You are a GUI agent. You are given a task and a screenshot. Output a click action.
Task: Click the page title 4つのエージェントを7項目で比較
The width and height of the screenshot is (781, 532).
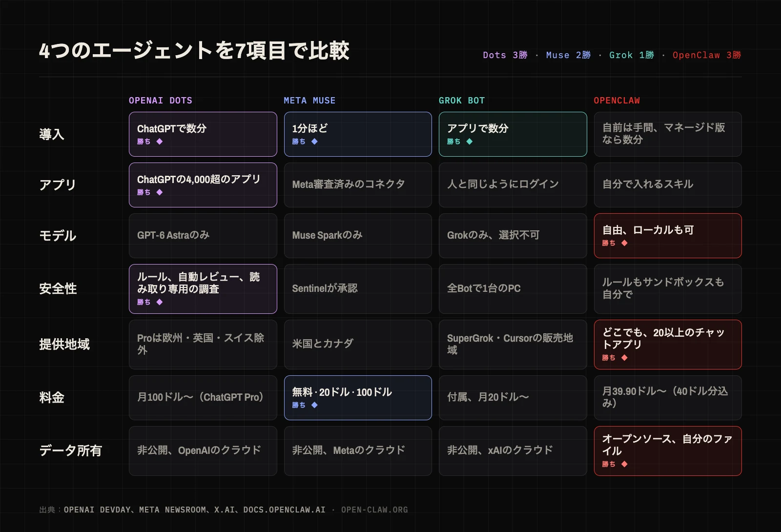194,51
